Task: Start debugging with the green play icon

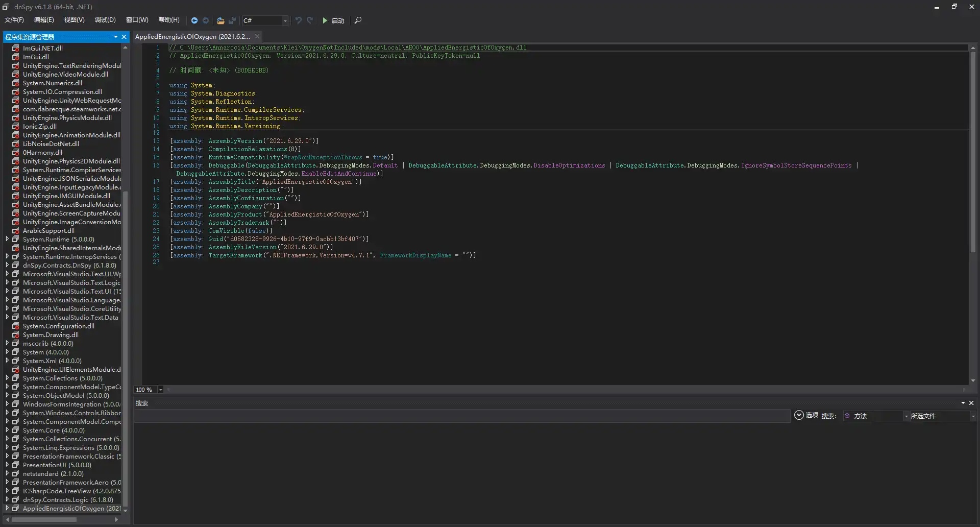Action: pos(325,20)
